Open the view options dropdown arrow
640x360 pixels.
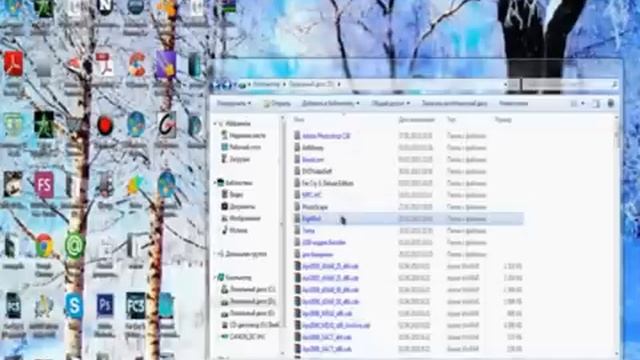click(x=582, y=104)
